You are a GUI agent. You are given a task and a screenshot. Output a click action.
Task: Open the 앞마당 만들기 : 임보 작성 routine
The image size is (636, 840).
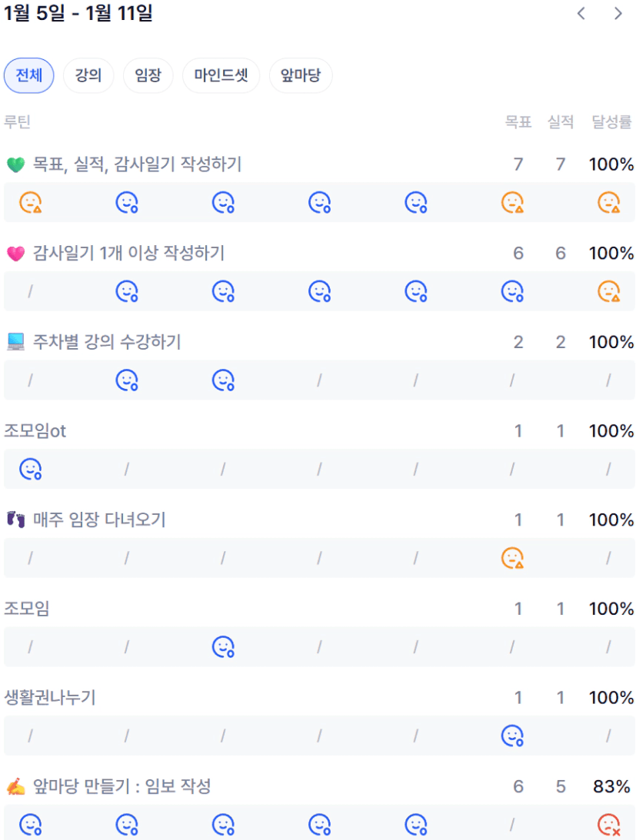(122, 786)
